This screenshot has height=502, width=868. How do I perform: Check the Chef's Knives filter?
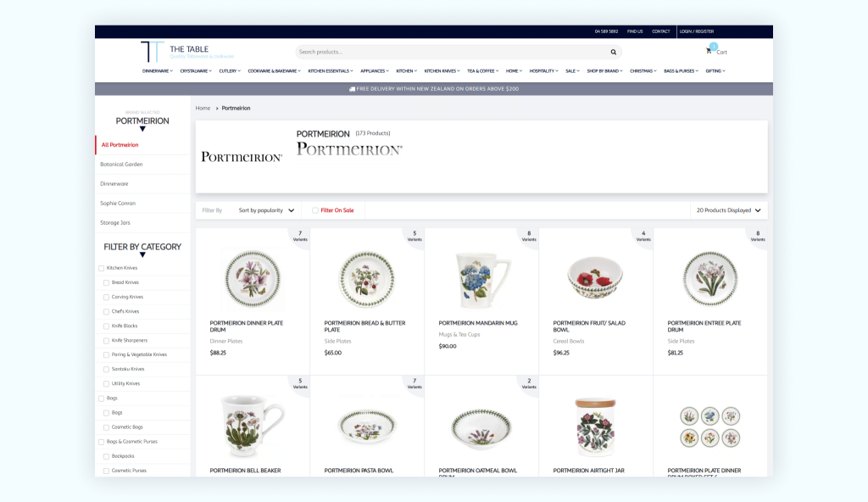point(106,311)
